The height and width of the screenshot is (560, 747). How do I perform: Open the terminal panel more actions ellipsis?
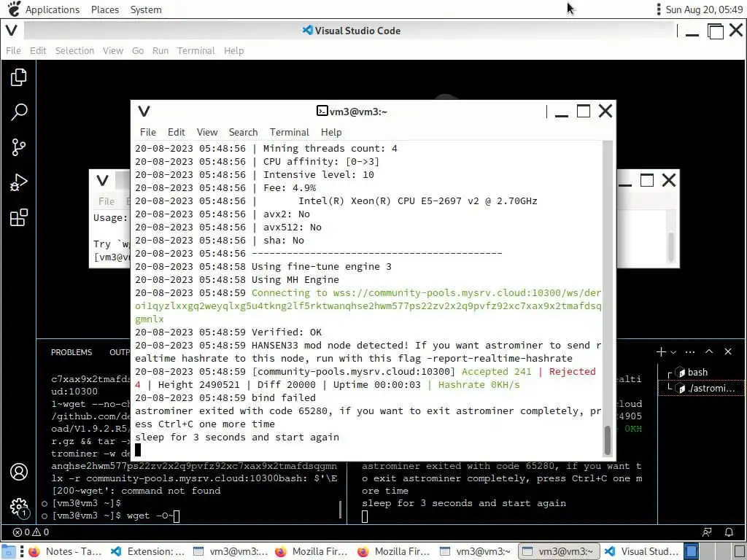point(690,352)
